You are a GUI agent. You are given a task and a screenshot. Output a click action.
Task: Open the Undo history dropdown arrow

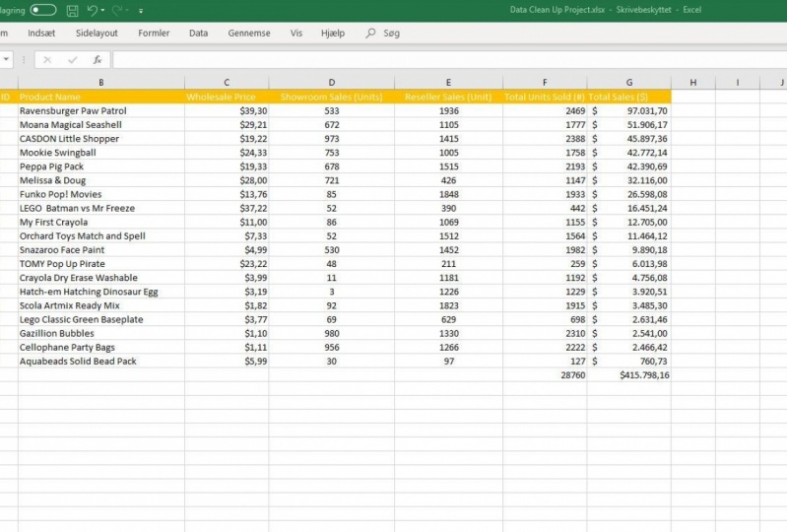click(x=102, y=10)
